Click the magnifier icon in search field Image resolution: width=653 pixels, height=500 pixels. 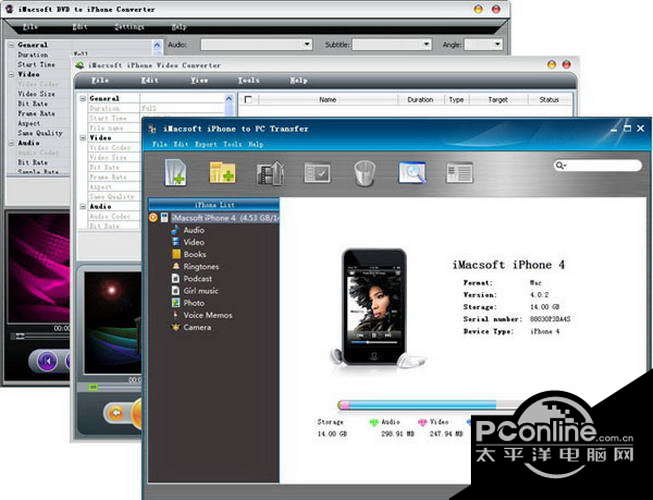561,165
